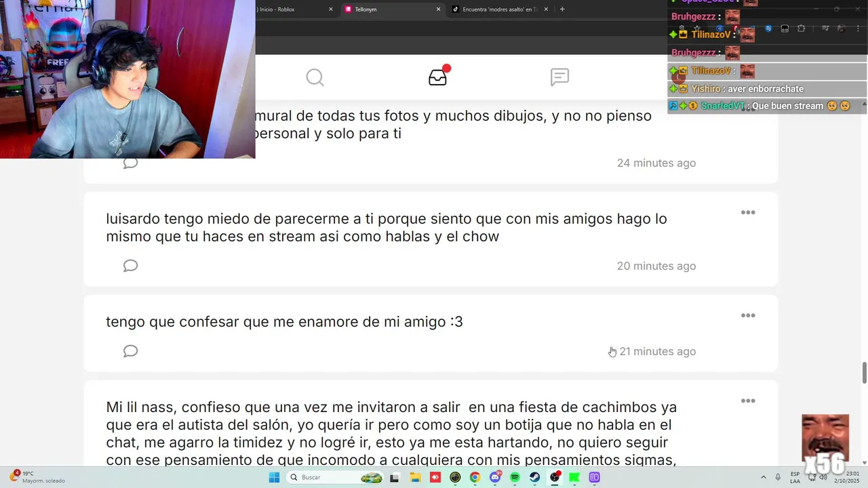Image resolution: width=868 pixels, height=488 pixels.
Task: Click the 'tengo que confesar' message text
Action: [x=284, y=322]
